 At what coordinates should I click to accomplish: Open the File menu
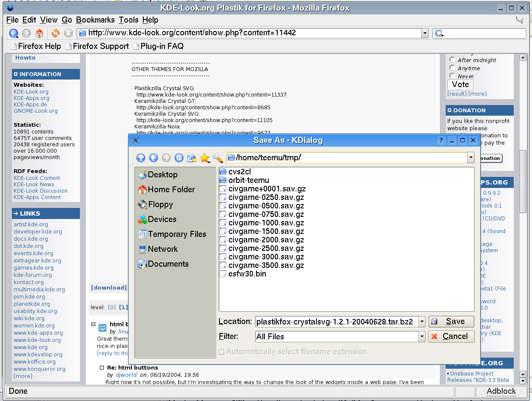(x=12, y=20)
